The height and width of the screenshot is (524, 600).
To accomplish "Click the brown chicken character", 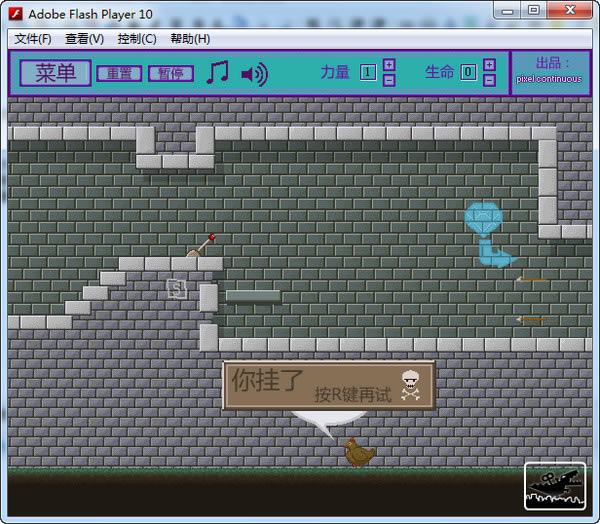I will click(x=358, y=452).
